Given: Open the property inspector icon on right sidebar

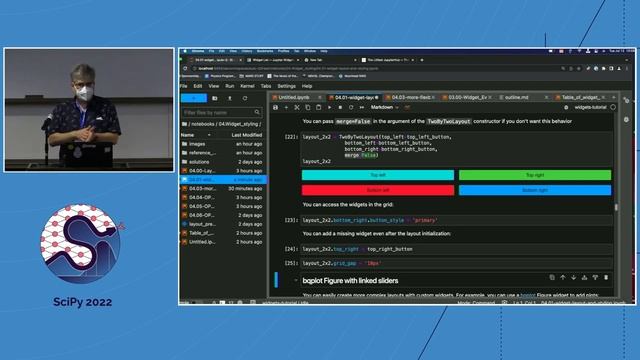Looking at the screenshot, I should click(x=626, y=100).
